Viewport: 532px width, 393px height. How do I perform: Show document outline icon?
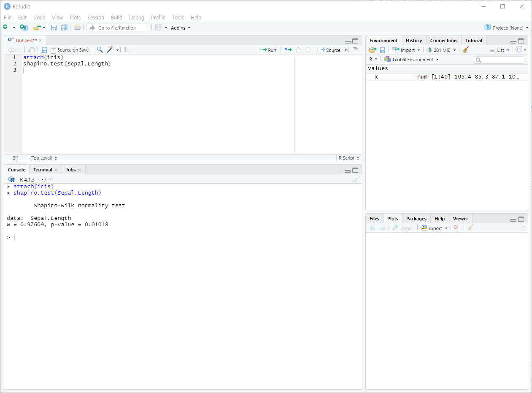click(x=355, y=49)
